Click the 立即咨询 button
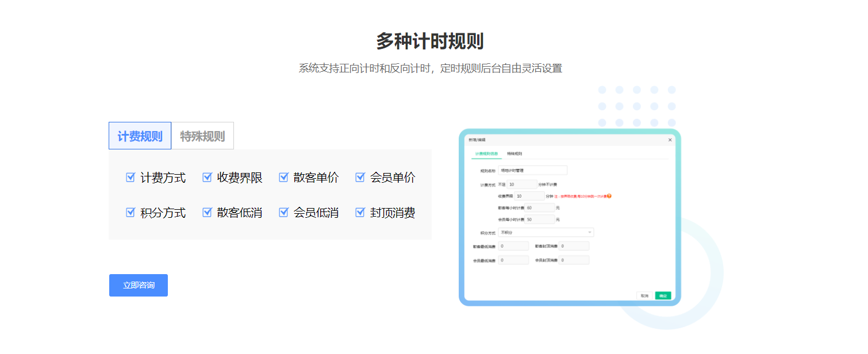This screenshot has width=868, height=354. tap(138, 285)
